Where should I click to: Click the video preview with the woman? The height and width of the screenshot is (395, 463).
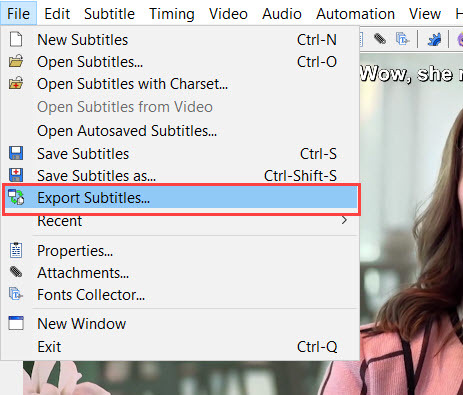411,223
